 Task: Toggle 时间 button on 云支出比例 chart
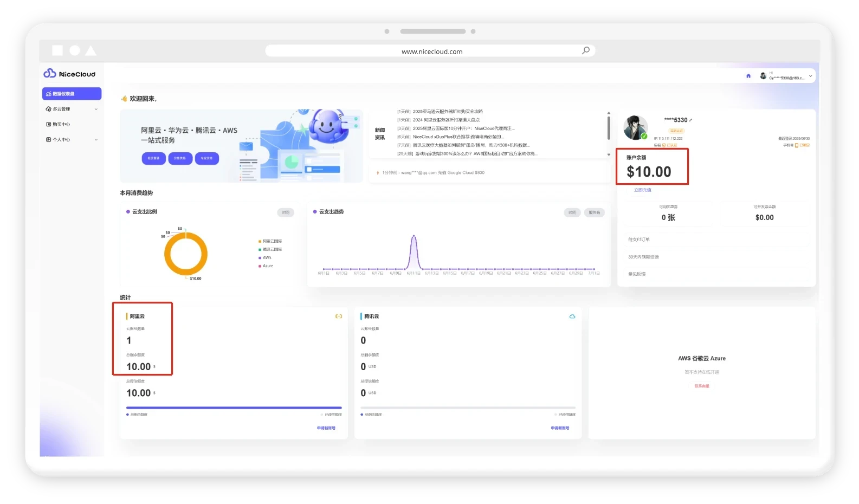pos(286,212)
